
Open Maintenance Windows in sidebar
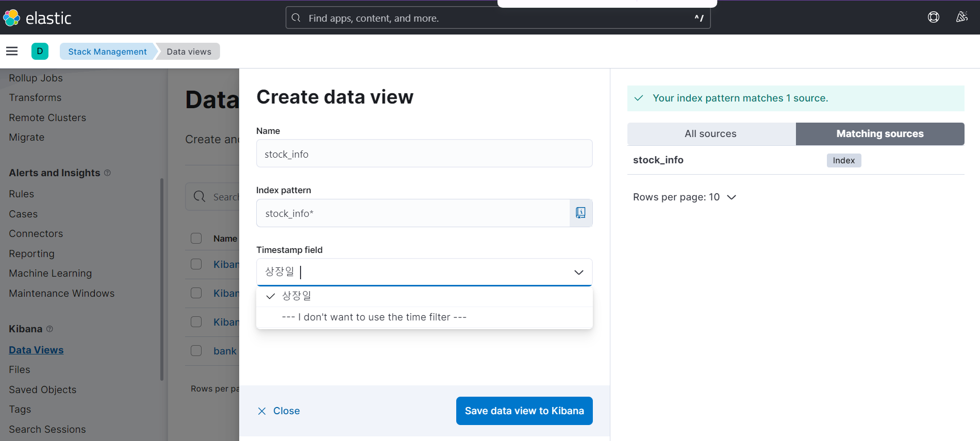61,293
